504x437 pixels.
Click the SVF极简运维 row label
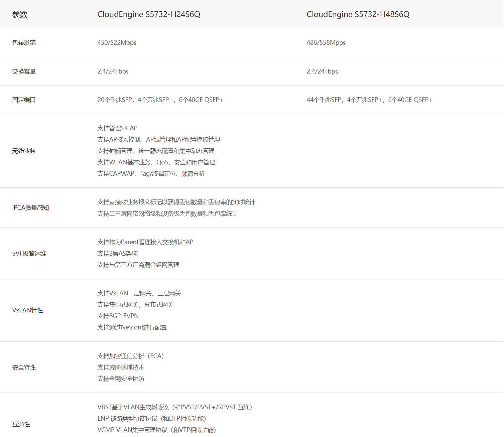pos(29,254)
